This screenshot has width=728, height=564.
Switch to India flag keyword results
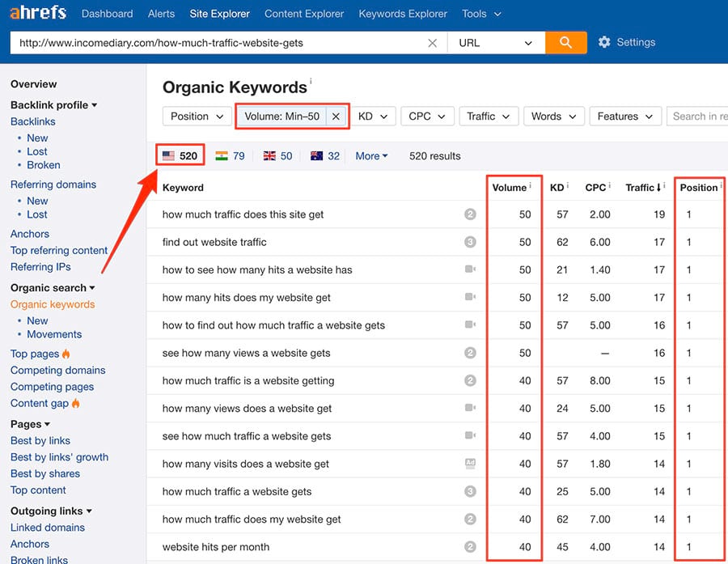(x=230, y=155)
